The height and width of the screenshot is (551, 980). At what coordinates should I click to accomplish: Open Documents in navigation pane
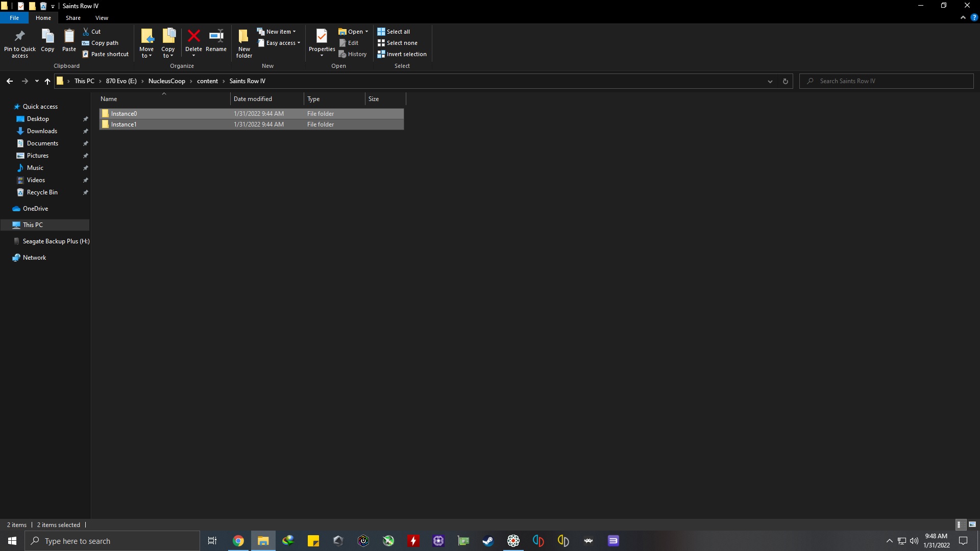[x=42, y=143]
